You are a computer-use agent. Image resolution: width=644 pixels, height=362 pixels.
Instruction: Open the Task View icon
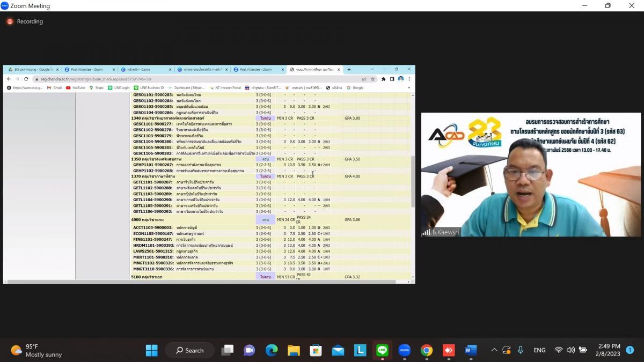pos(228,350)
